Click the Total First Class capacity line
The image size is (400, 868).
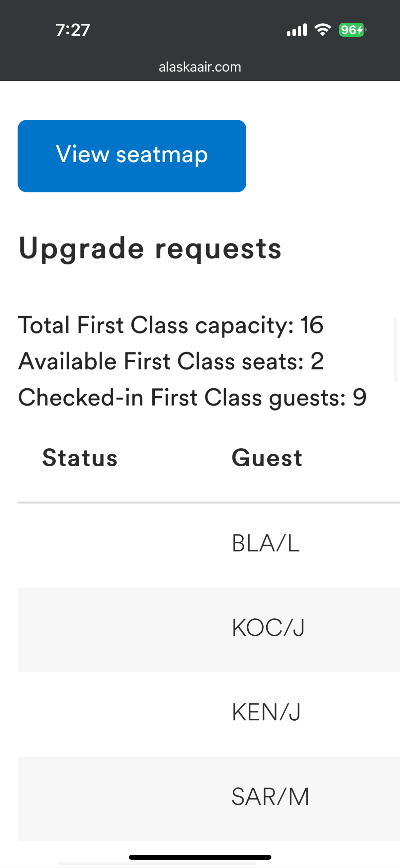coord(170,325)
